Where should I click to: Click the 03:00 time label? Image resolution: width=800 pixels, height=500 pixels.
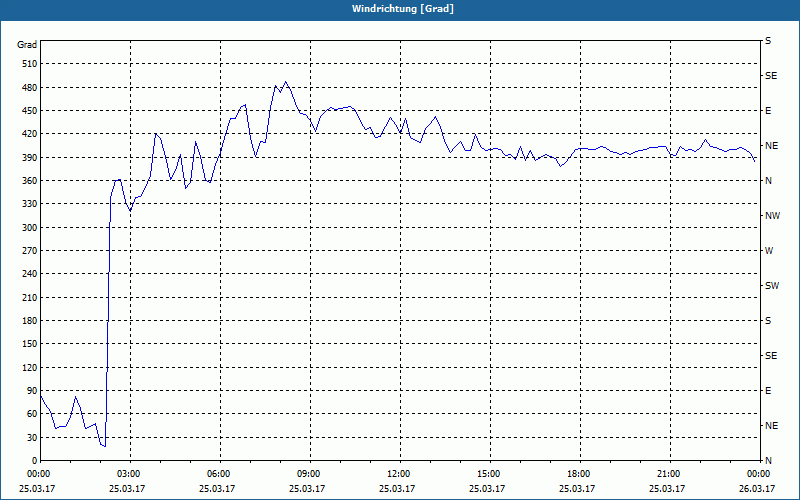[130, 474]
